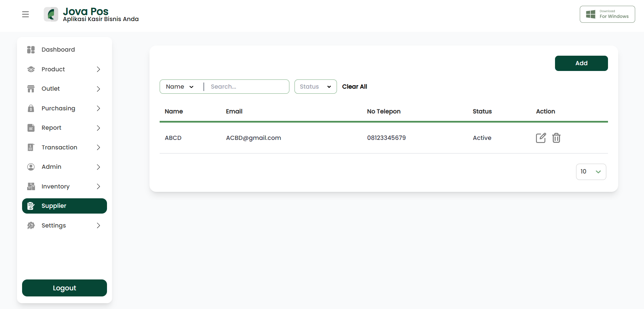Expand the Purchasing submenu chevron
Viewport: 644px width, 309px height.
99,108
